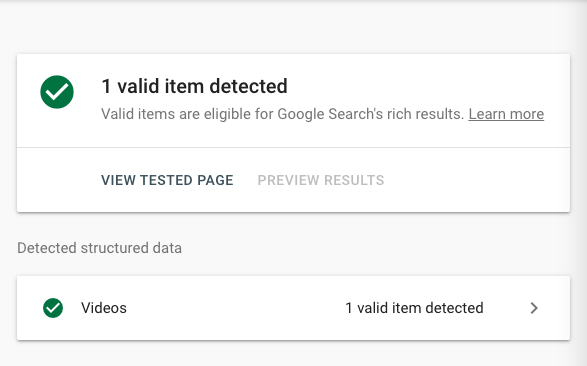Viewport: 587px width, 366px height.
Task: Click the Detected structured data label
Action: point(100,248)
